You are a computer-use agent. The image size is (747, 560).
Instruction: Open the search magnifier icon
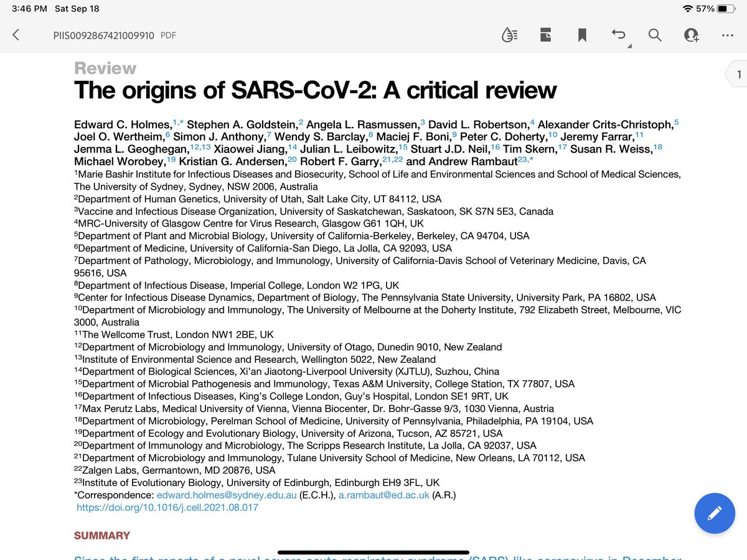(654, 35)
